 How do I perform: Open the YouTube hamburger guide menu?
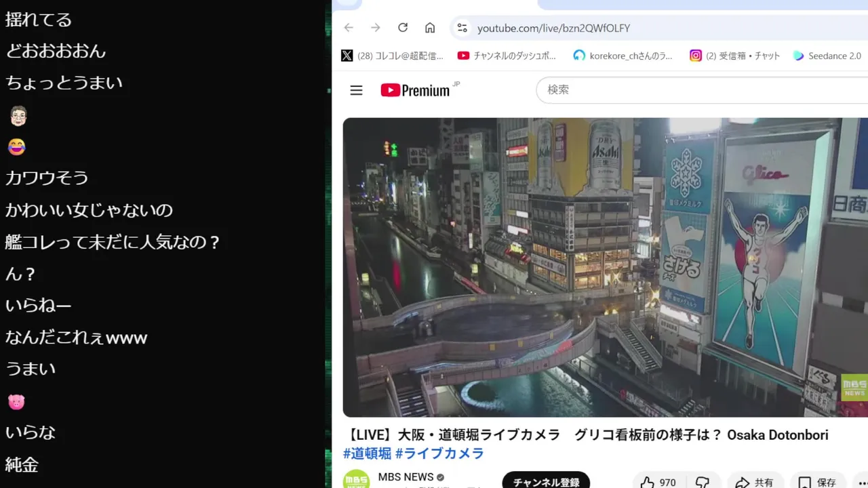[356, 90]
